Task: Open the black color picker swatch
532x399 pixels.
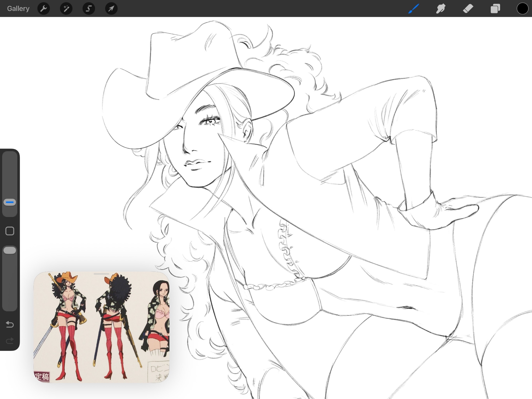Action: (x=522, y=9)
